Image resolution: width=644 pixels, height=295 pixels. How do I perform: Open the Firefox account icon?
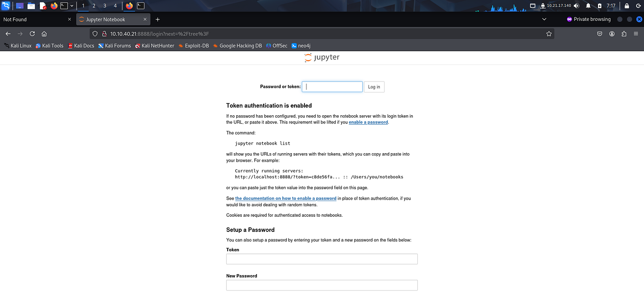[x=611, y=34]
